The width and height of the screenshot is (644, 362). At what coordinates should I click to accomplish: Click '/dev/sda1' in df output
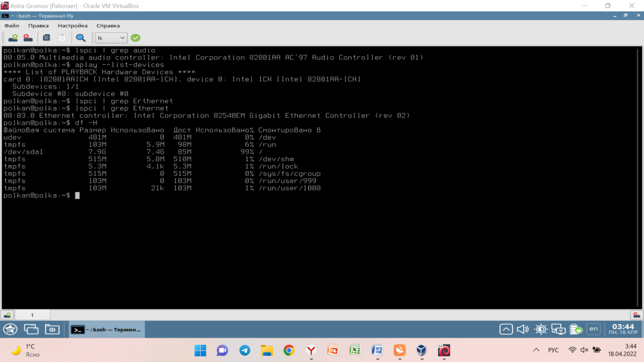pos(23,152)
